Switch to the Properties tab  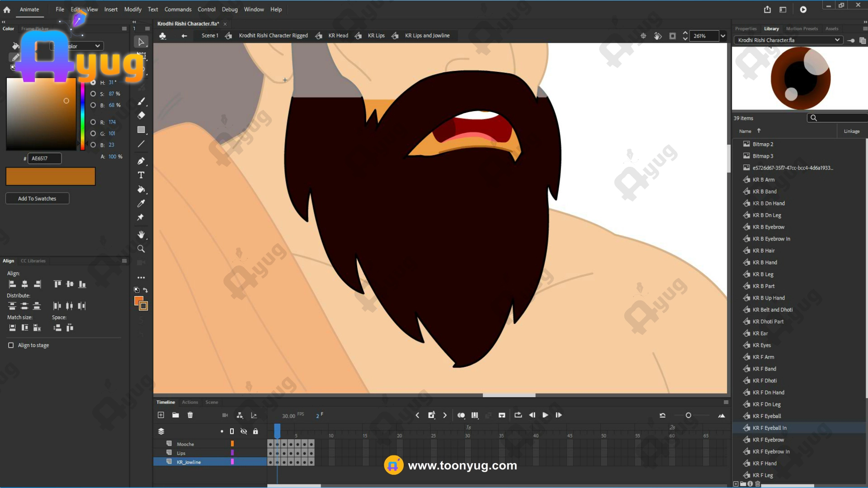point(745,28)
